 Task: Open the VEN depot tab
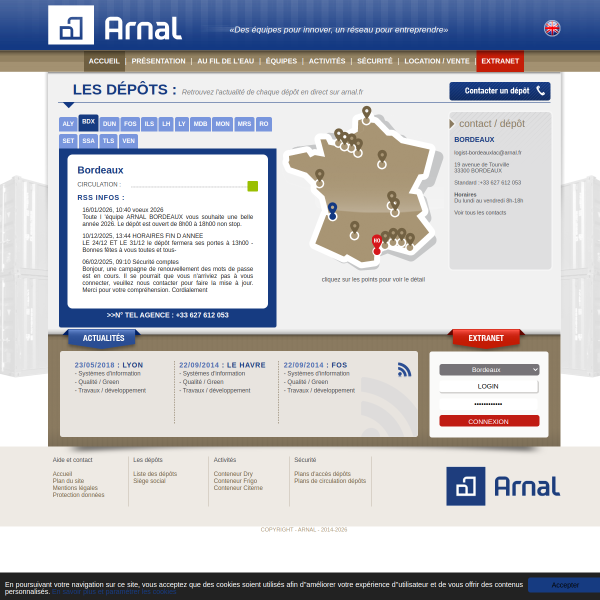tap(129, 141)
